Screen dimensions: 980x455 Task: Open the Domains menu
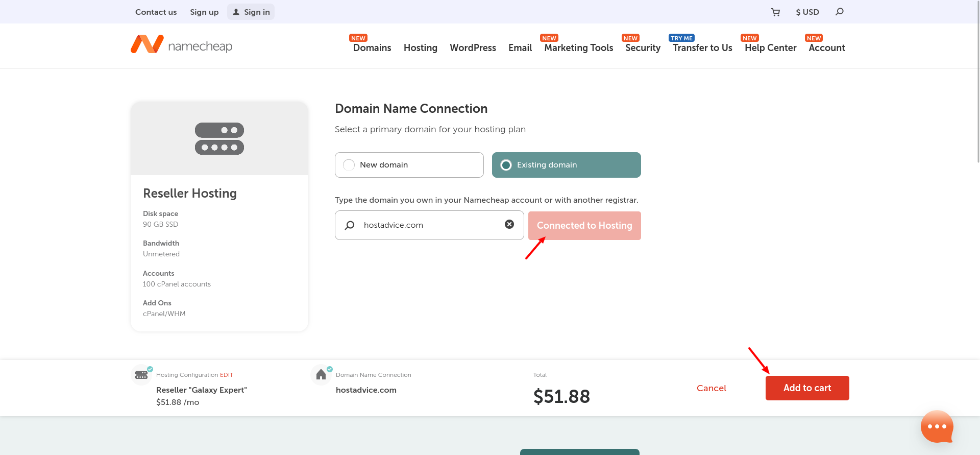click(x=372, y=47)
